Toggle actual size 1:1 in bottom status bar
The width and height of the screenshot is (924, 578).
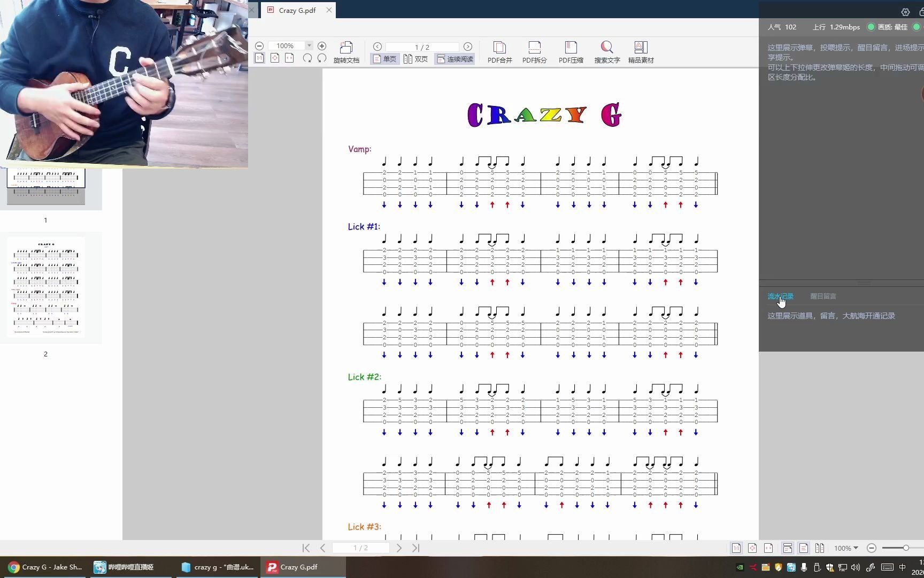pyautogui.click(x=736, y=548)
